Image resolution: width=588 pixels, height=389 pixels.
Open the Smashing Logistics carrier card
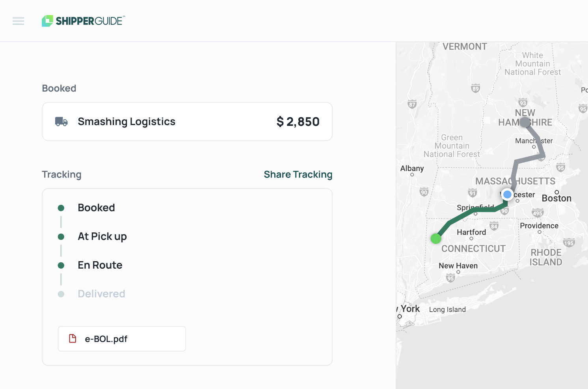point(187,122)
